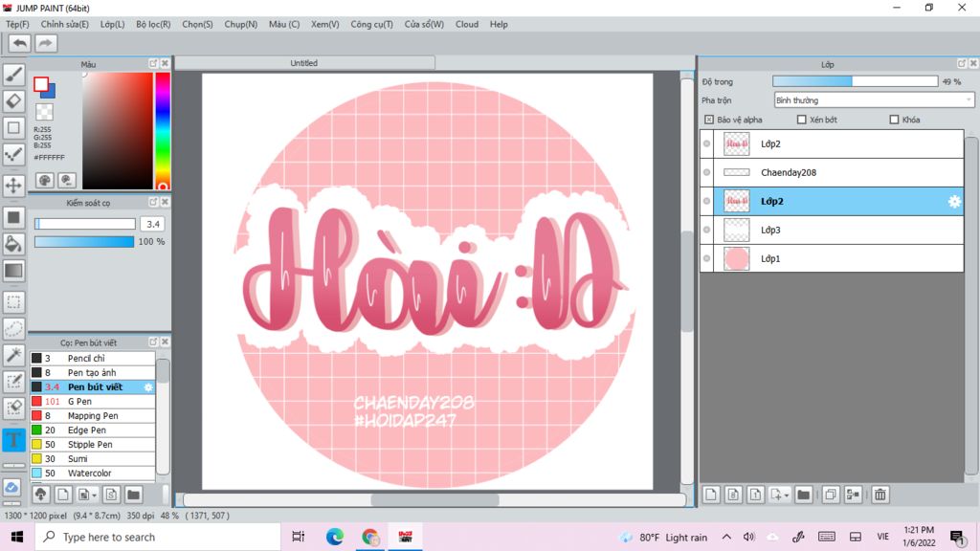Open the Công cụ(T) menu
Viewport: 980px width, 551px height.
(x=372, y=24)
